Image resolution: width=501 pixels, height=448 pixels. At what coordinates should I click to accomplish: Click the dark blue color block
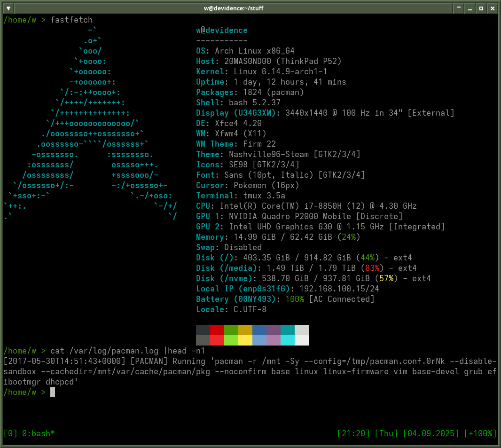pyautogui.click(x=259, y=330)
